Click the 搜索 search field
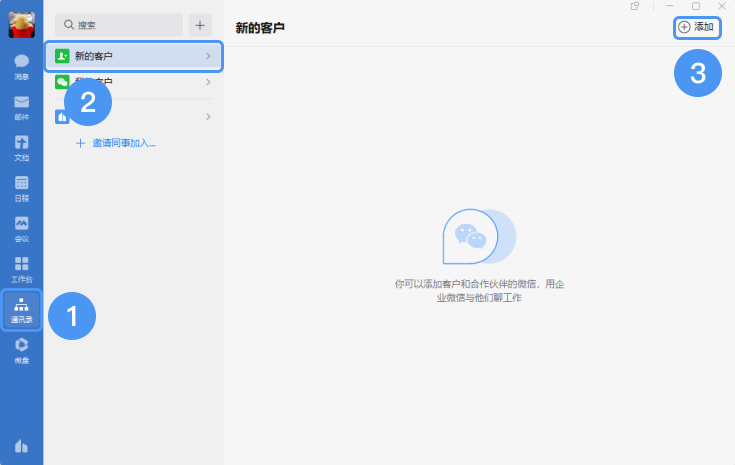This screenshot has height=465, width=735. pyautogui.click(x=119, y=24)
